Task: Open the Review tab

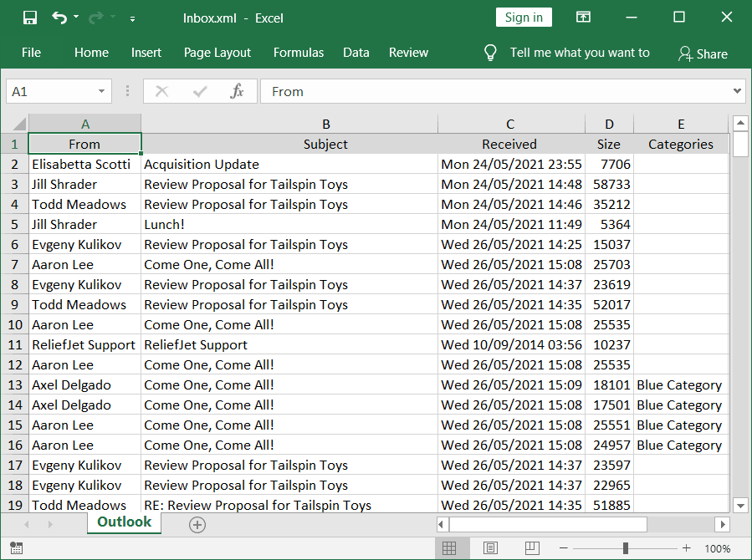Action: (x=408, y=53)
